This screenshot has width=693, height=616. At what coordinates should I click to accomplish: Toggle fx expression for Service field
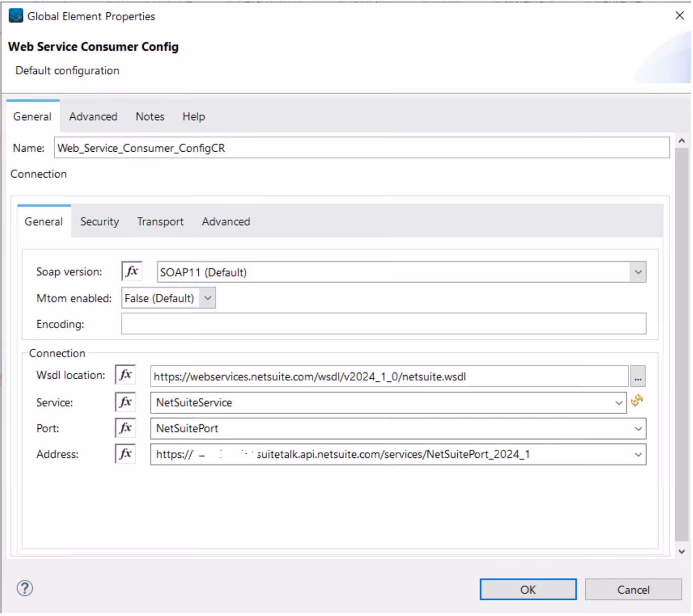click(125, 402)
